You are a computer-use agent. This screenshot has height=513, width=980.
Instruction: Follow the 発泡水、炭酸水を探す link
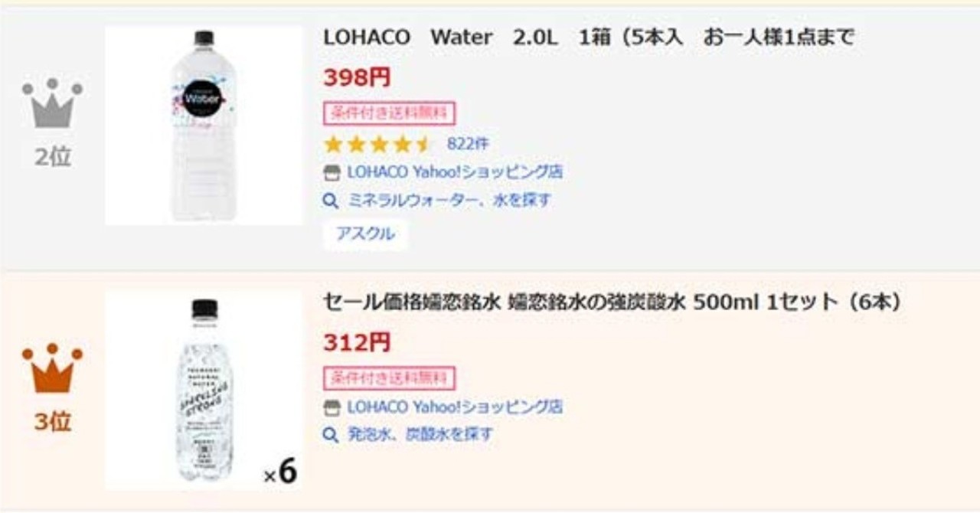(420, 435)
